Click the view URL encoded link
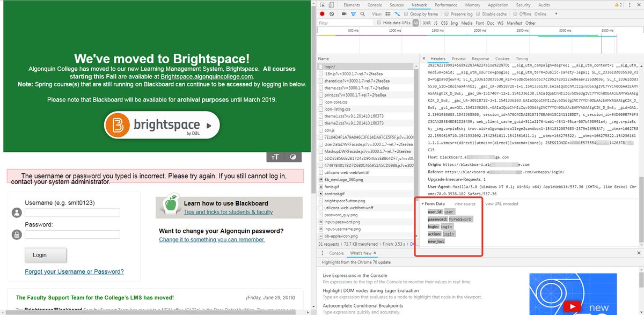The width and height of the screenshot is (644, 315). [501, 204]
